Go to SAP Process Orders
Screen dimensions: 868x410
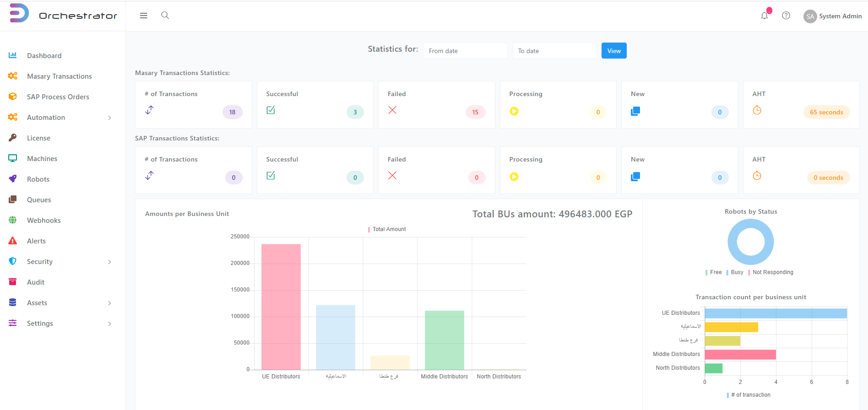(58, 97)
